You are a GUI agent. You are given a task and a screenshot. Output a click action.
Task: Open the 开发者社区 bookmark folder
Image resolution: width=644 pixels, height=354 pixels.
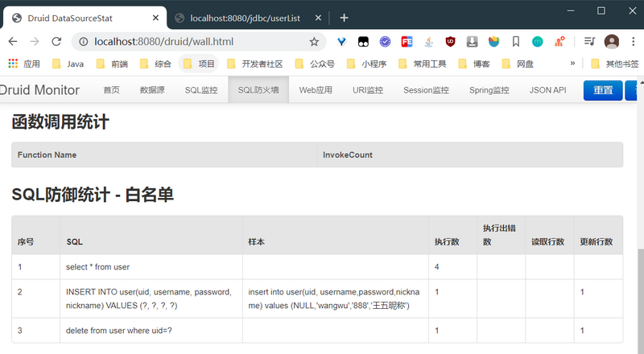(x=255, y=64)
